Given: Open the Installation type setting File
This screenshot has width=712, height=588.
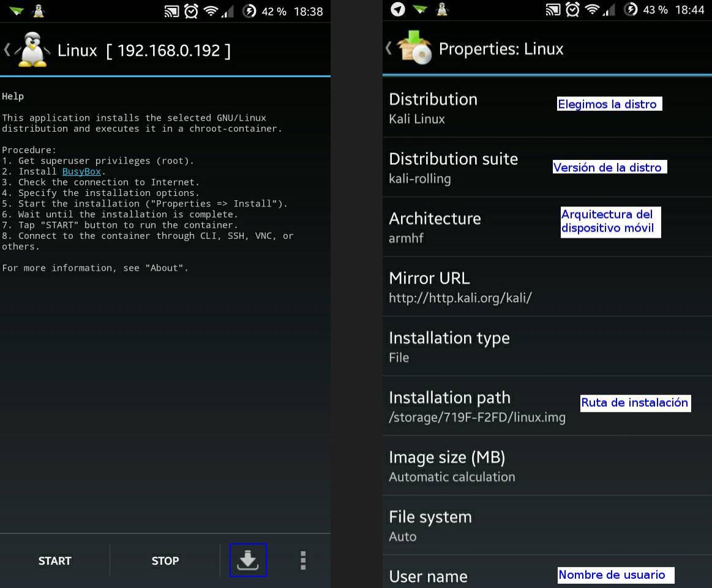Looking at the screenshot, I should [x=547, y=347].
